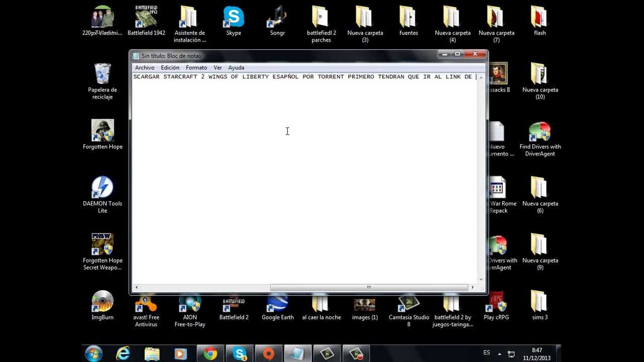The width and height of the screenshot is (644, 362).
Task: Open the Archivo menu in Notepad
Action: tap(144, 67)
